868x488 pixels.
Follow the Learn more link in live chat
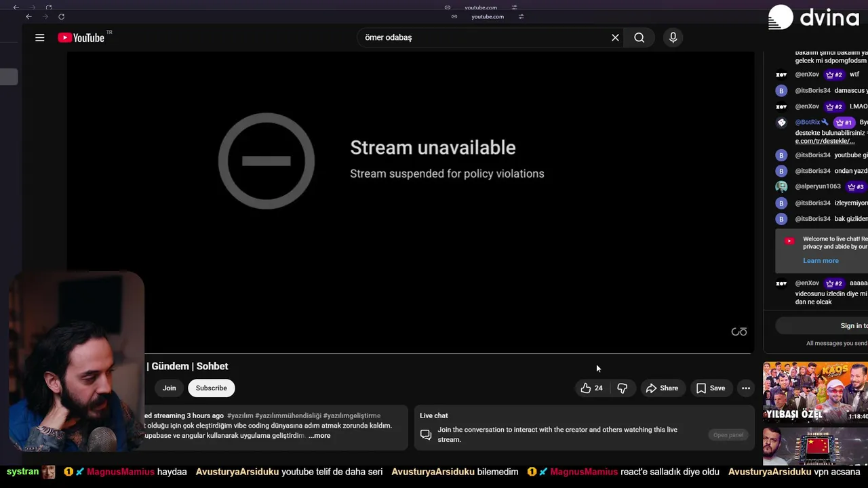821,261
